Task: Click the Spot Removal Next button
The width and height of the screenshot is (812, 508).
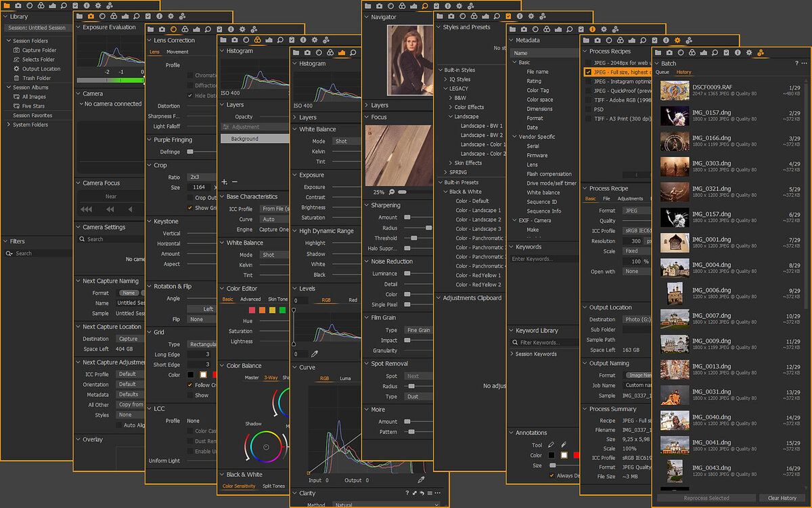Action: pos(418,376)
